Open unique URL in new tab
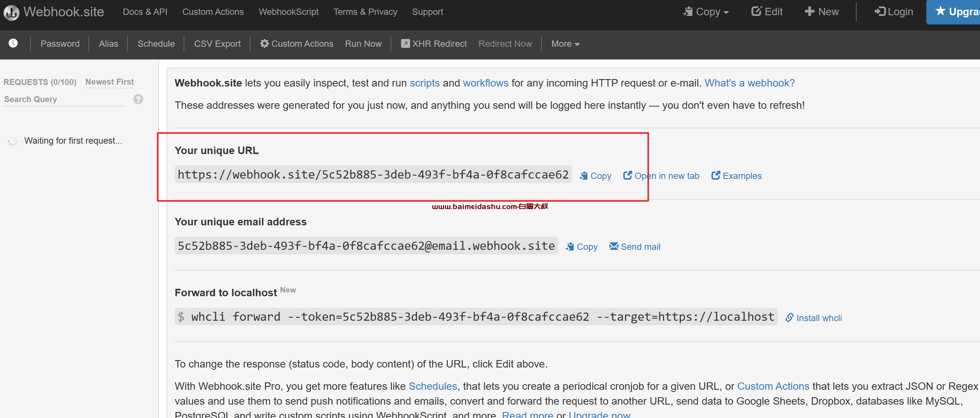The width and height of the screenshot is (980, 418). (661, 176)
